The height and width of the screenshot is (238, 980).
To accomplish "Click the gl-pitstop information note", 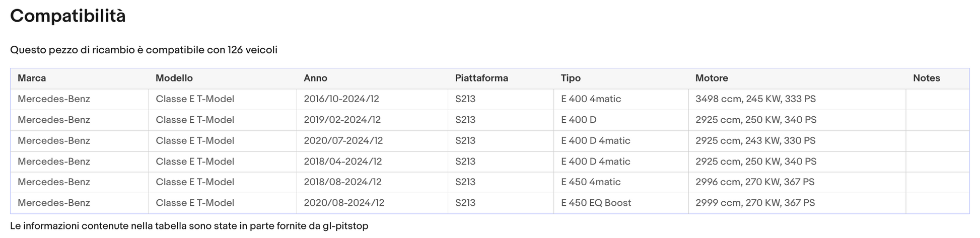I will coord(189,226).
